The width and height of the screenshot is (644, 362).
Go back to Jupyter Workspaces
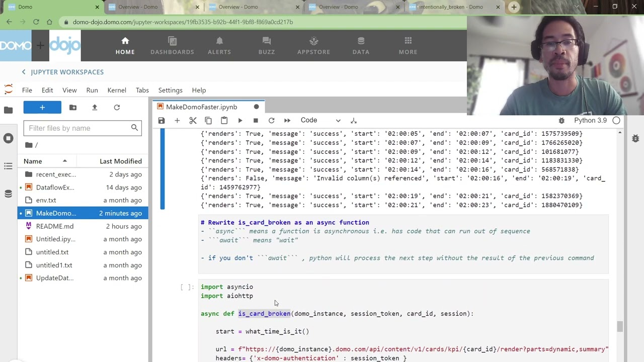(x=63, y=72)
